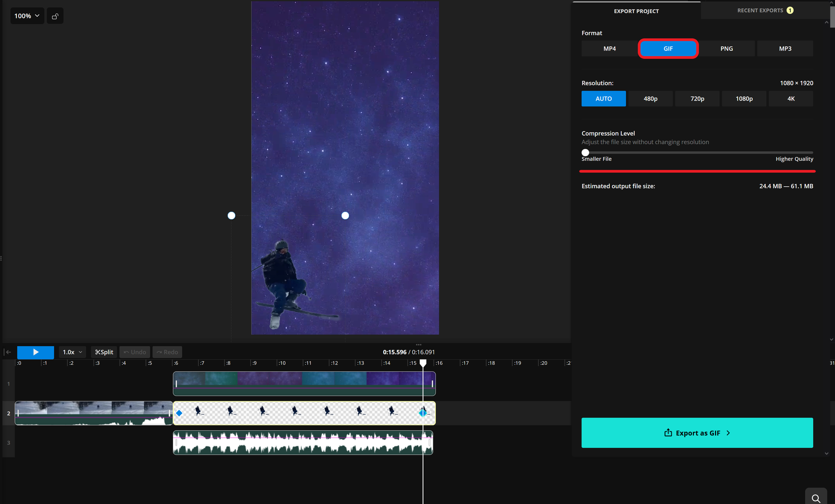This screenshot has height=504, width=835.
Task: Click the Compression Level slider handle
Action: 585,152
